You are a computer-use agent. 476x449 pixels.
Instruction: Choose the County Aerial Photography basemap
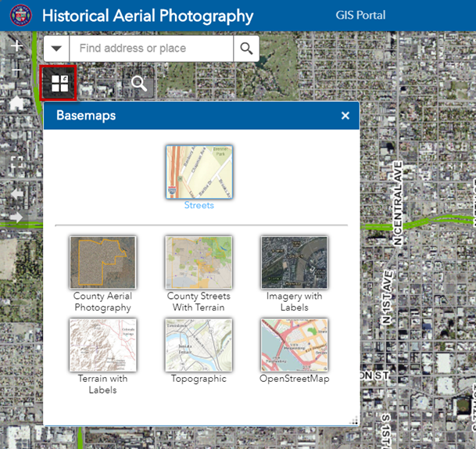pos(102,263)
